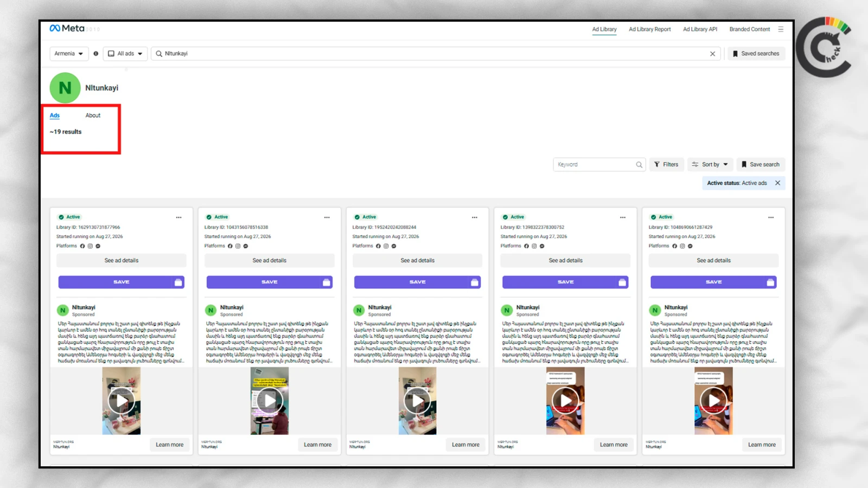
Task: Click the Active badge on ad 1398322378300752
Action: (513, 217)
